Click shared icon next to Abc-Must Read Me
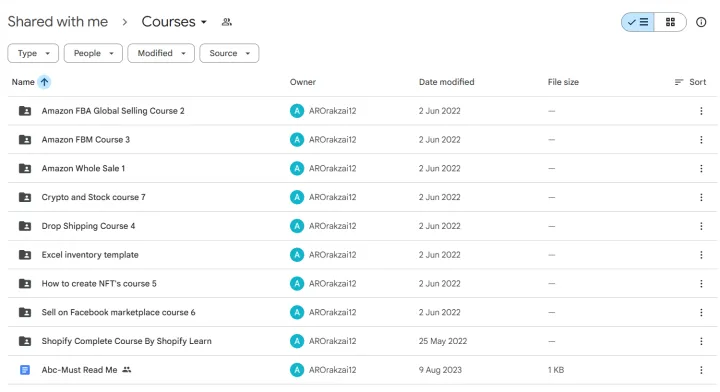720x392 pixels. [127, 370]
